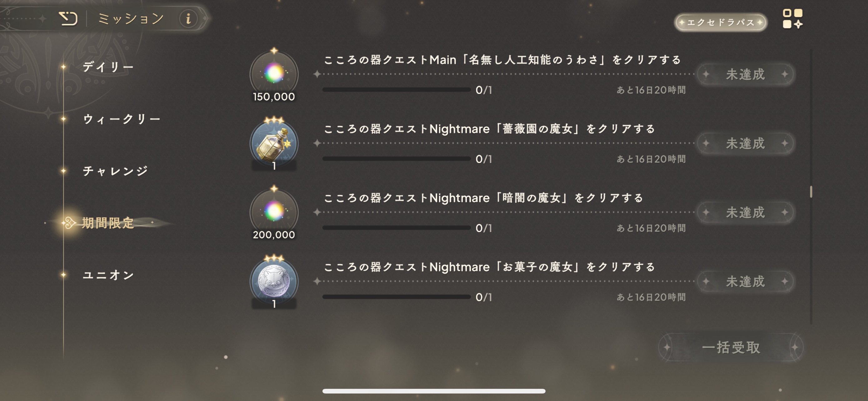Image resolution: width=868 pixels, height=401 pixels.
Task: Switch to the ウィークリー tab
Action: pos(122,119)
